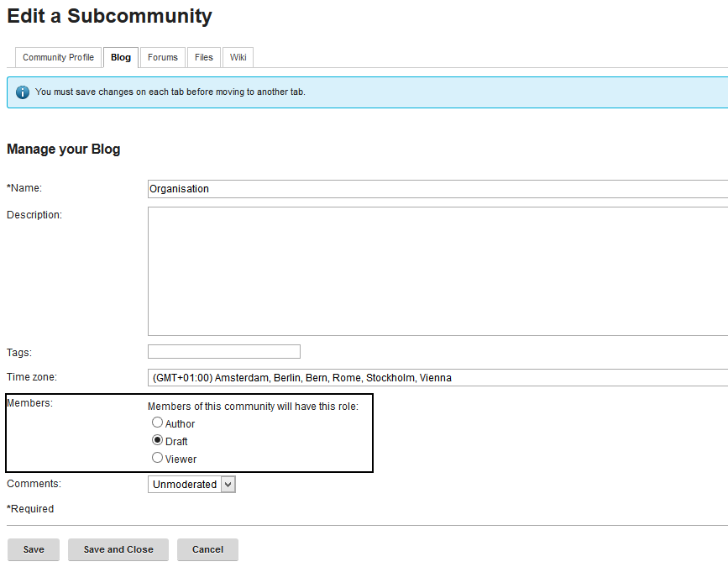728x567 pixels.
Task: Open the Forums tab
Action: [x=163, y=57]
